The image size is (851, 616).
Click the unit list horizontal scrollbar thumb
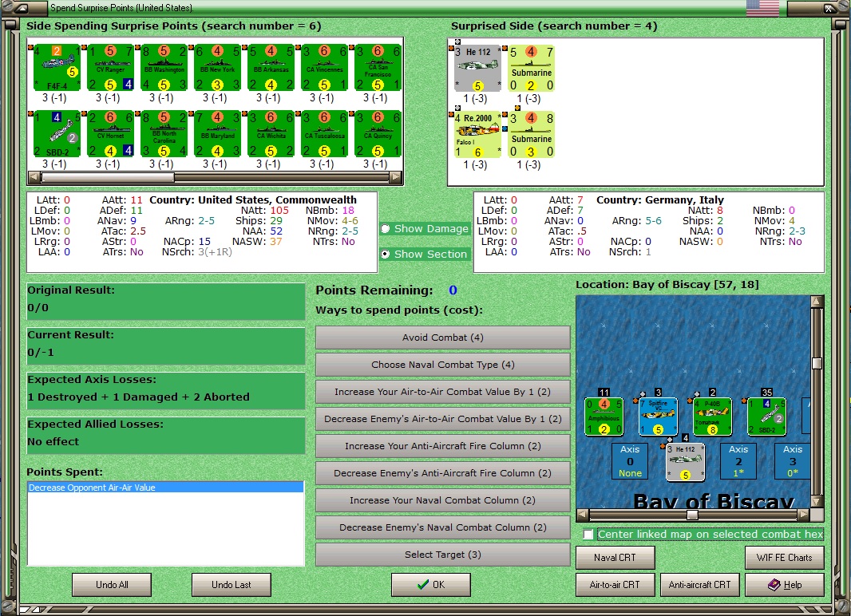pos(108,177)
